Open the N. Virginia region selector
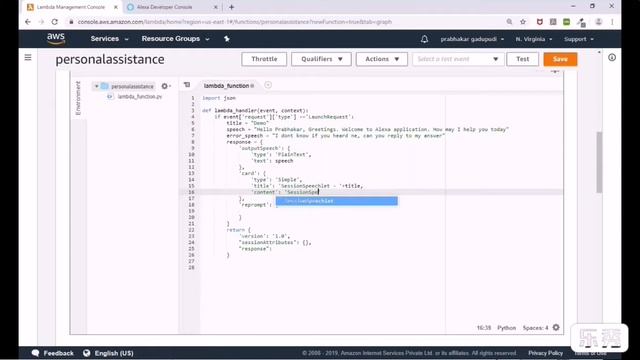Image resolution: width=640 pixels, height=360 pixels. tap(534, 39)
